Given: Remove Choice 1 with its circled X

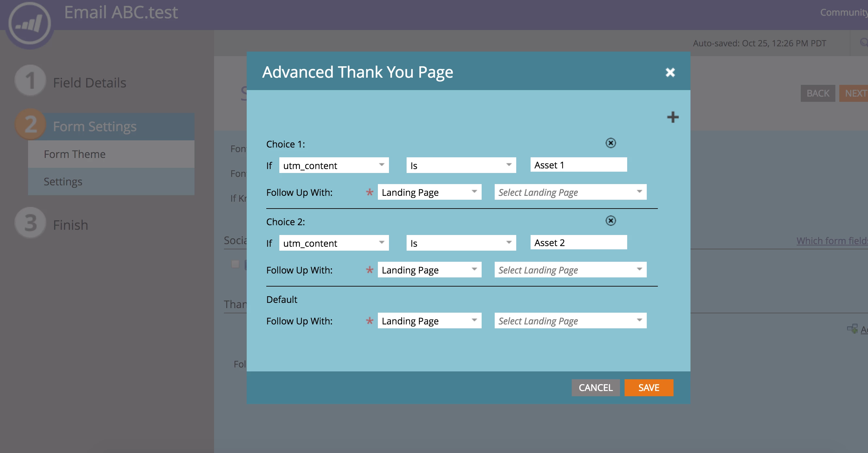Looking at the screenshot, I should tap(610, 143).
